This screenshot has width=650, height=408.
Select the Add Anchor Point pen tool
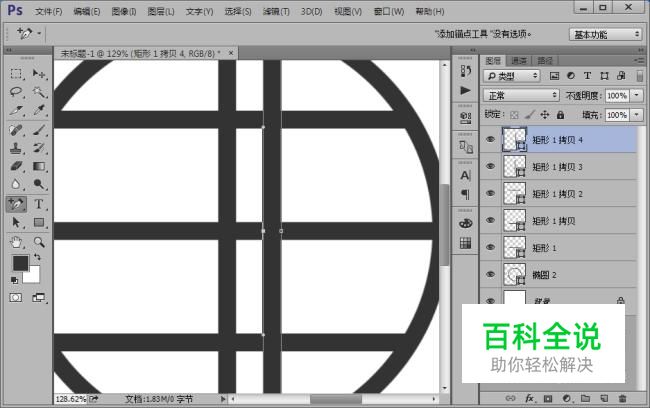[x=16, y=204]
